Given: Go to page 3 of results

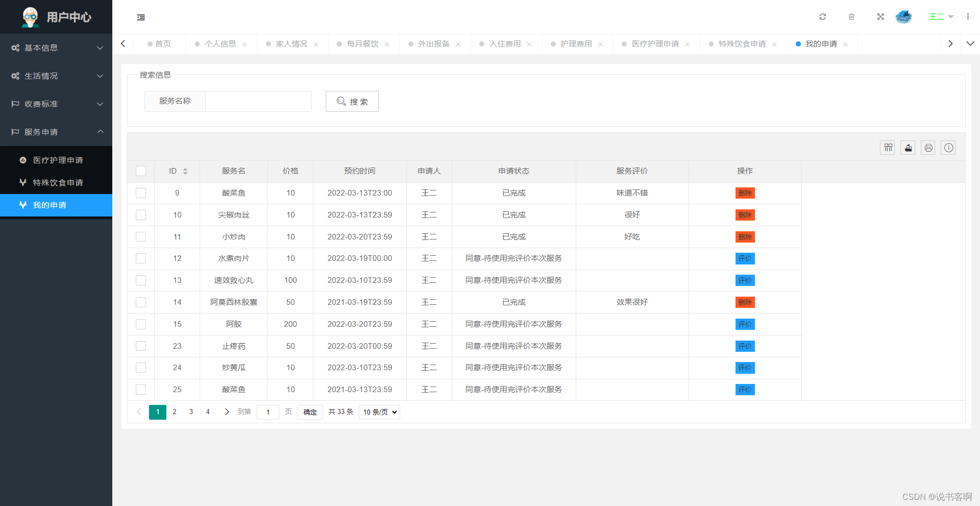Looking at the screenshot, I should tap(191, 412).
